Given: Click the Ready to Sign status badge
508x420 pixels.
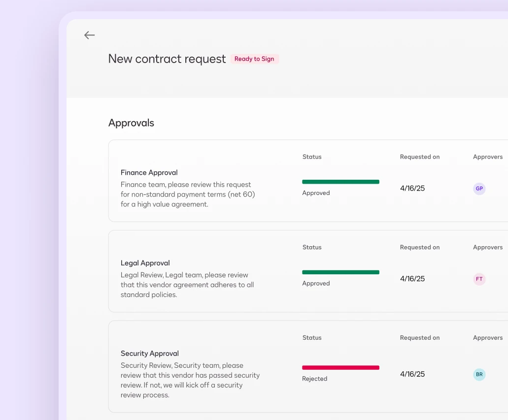Looking at the screenshot, I should [254, 59].
